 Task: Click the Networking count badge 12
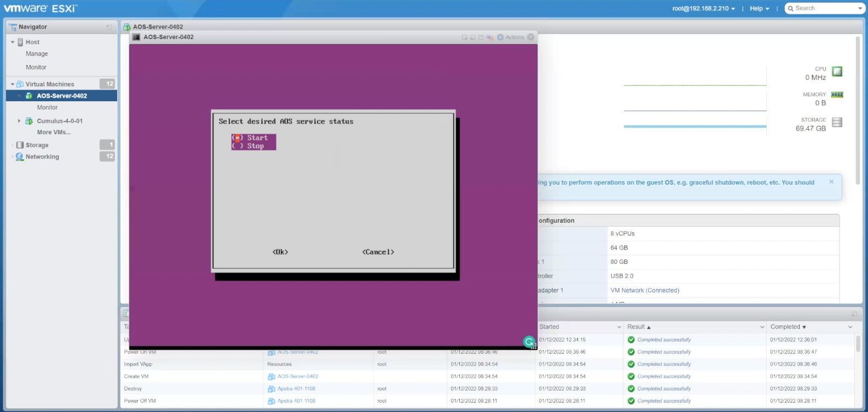[x=107, y=157]
